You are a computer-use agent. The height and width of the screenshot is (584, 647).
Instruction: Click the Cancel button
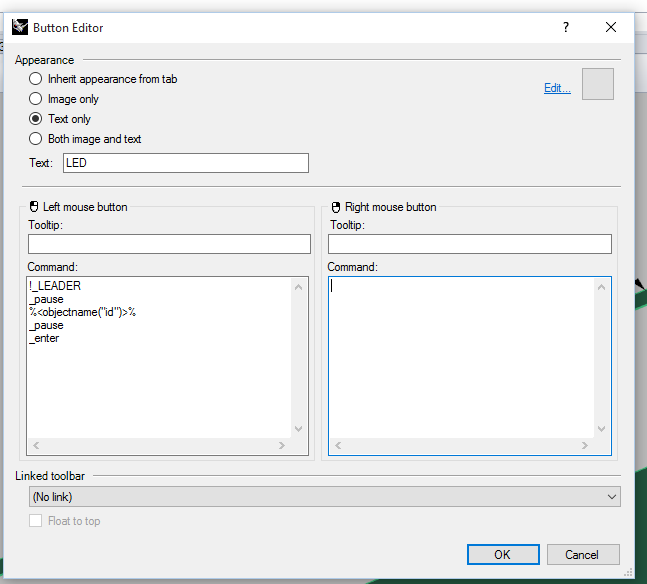(x=583, y=554)
